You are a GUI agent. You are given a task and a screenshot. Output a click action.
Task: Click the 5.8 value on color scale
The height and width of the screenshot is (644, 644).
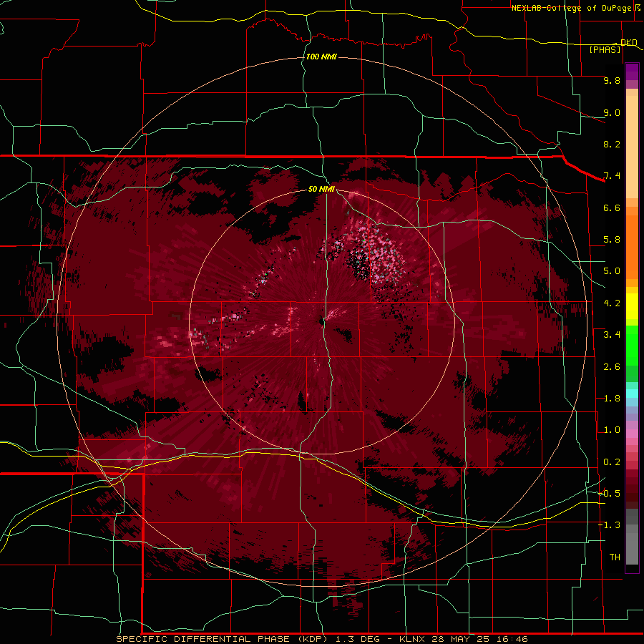612,240
